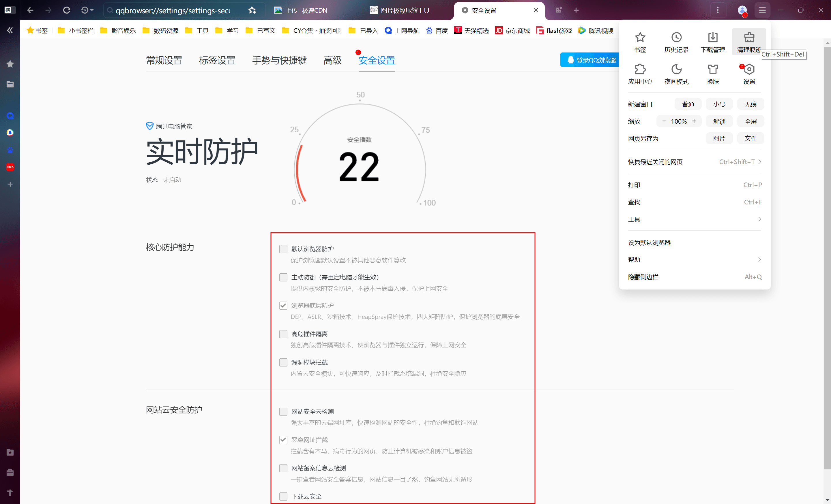Open sidebar briefcase toolbox icon

click(x=10, y=472)
